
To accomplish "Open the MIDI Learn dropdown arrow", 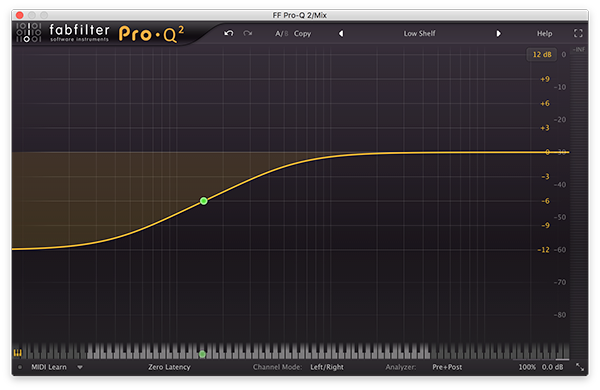I will click(80, 367).
